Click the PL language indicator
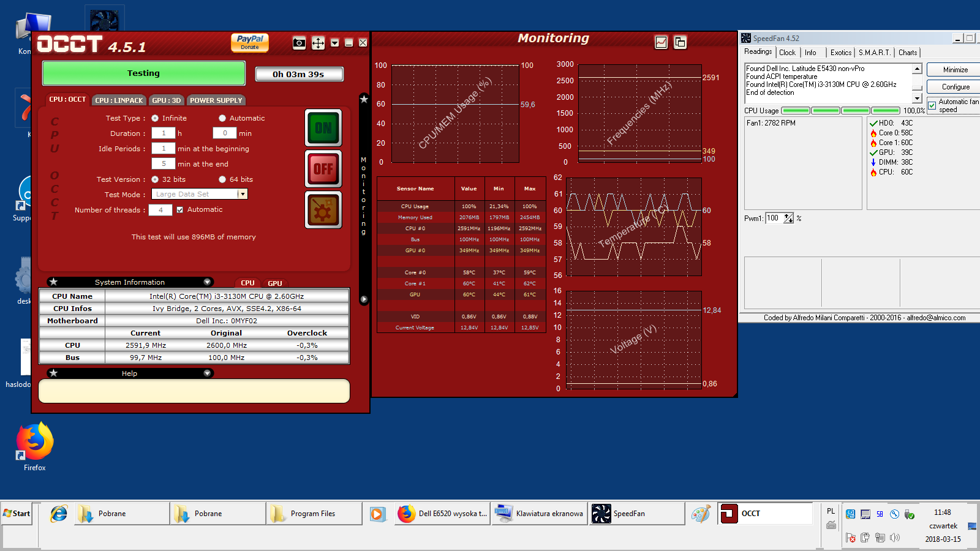This screenshot has height=551, width=980. coord(831,511)
